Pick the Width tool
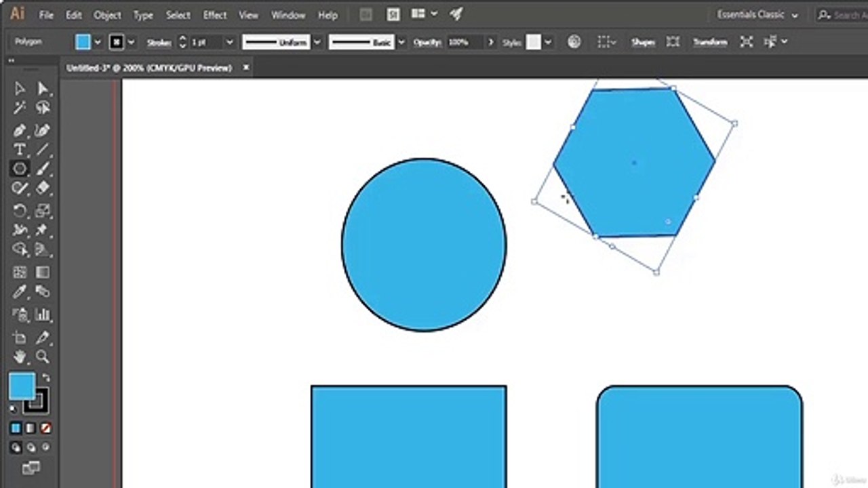Viewport: 868px width, 488px height. 20,230
